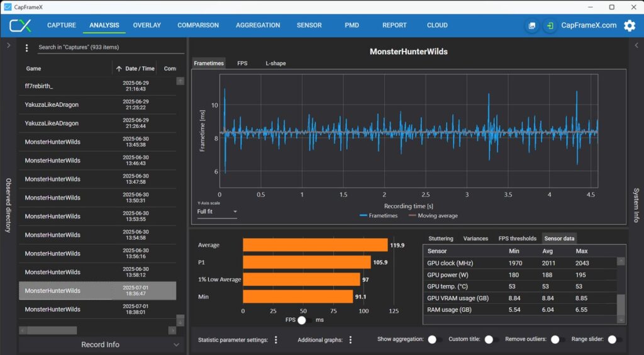Image resolution: width=644 pixels, height=355 pixels.
Task: Click captures list scroll down arrow
Action: (x=180, y=322)
